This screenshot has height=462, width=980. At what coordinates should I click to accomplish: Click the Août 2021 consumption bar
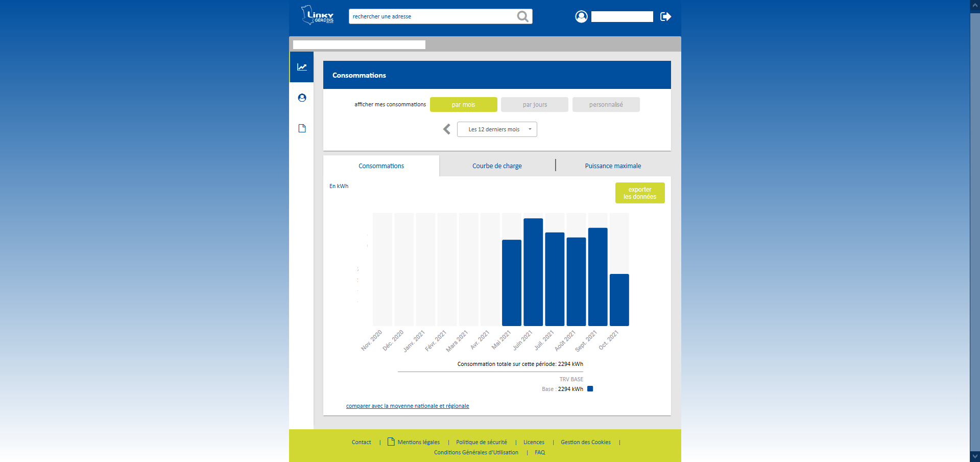[x=576, y=282]
